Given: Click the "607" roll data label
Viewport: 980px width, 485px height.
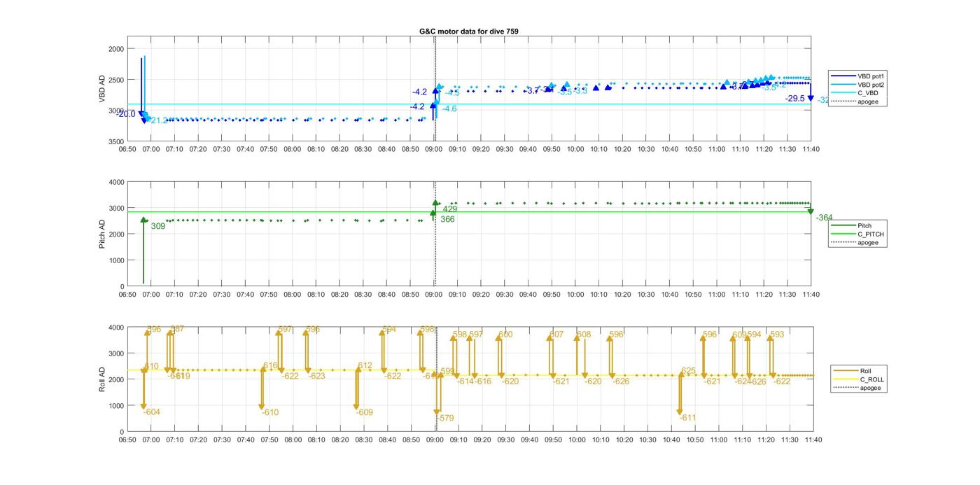Looking at the screenshot, I should (556, 335).
